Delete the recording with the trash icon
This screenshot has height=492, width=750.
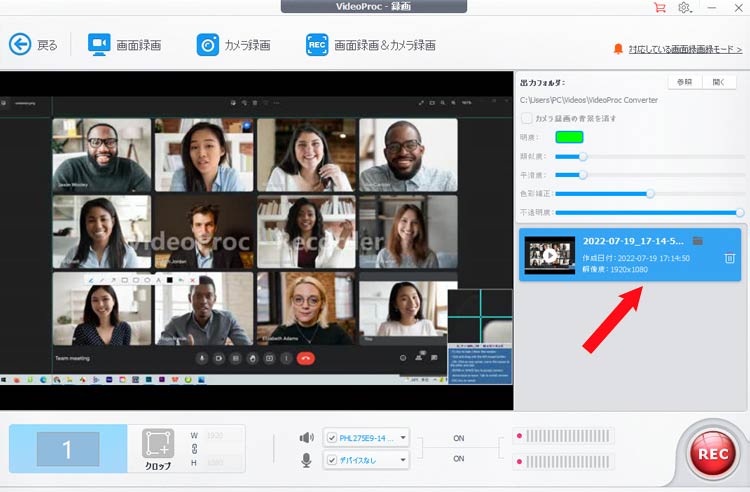730,259
